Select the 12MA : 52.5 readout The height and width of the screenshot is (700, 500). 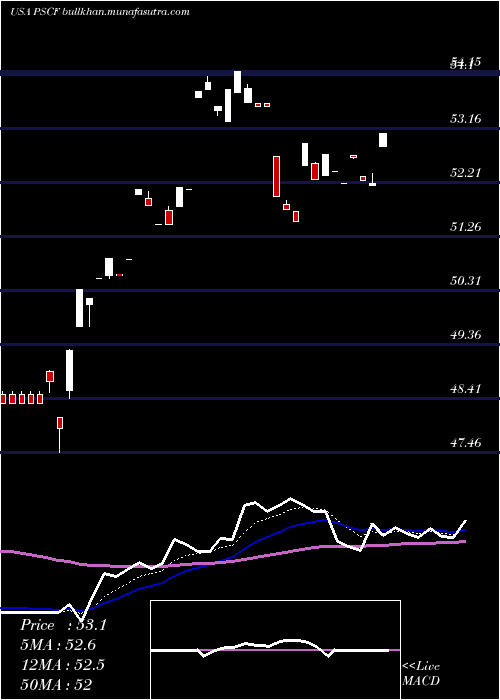coord(62,665)
